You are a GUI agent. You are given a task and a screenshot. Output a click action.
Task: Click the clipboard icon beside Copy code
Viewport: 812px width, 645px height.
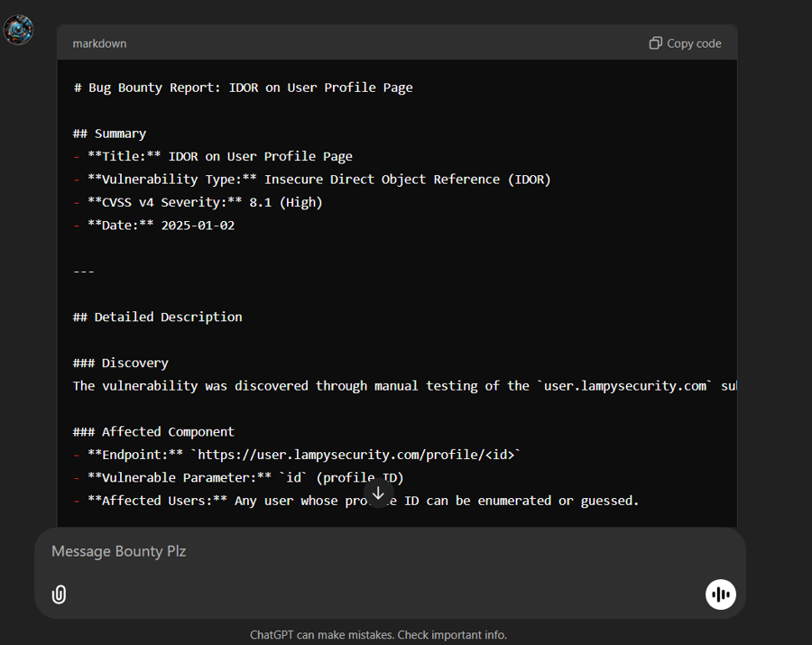pos(656,43)
